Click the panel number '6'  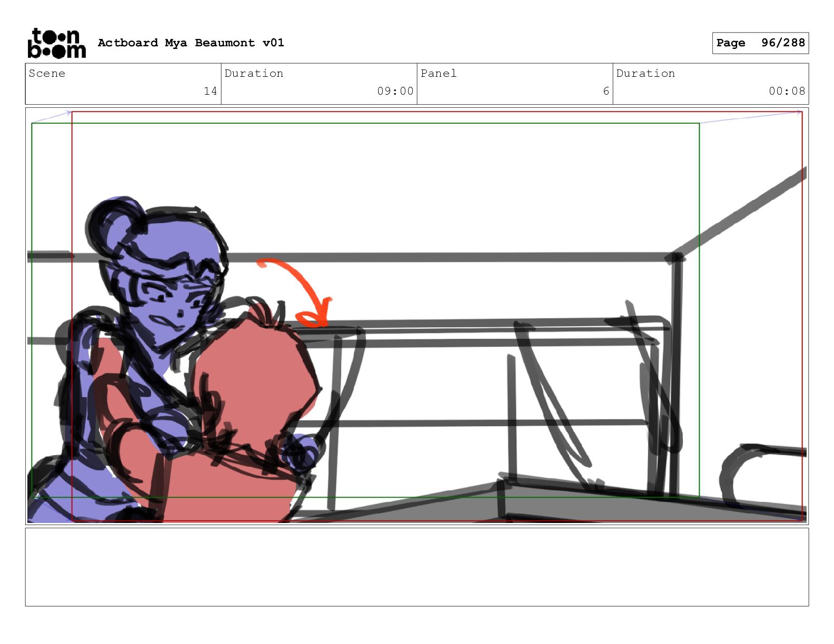tap(606, 91)
